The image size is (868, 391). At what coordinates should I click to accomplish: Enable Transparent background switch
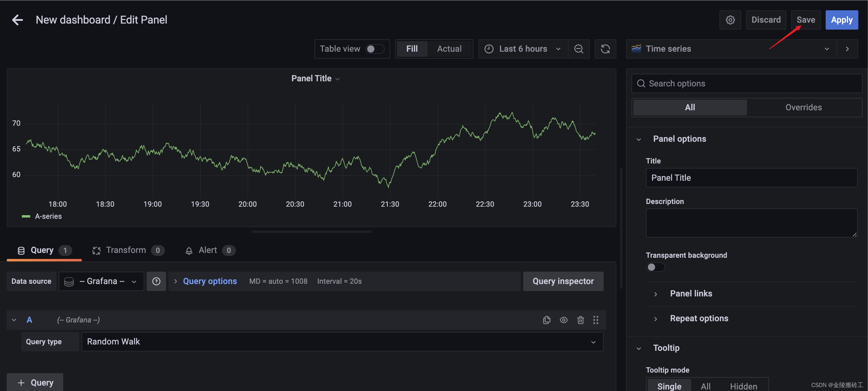click(x=655, y=267)
